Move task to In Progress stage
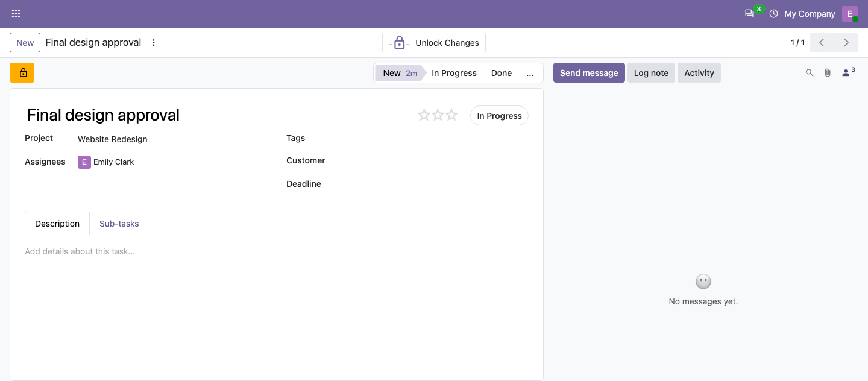 (x=454, y=73)
